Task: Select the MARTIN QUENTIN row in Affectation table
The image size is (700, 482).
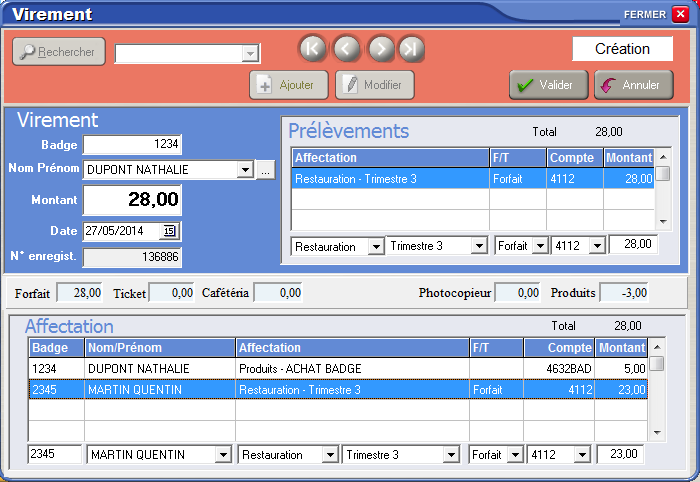Action: 338,390
